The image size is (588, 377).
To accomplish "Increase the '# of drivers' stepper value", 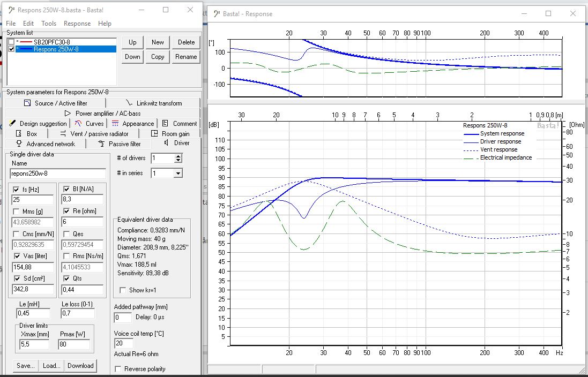I will [x=178, y=156].
